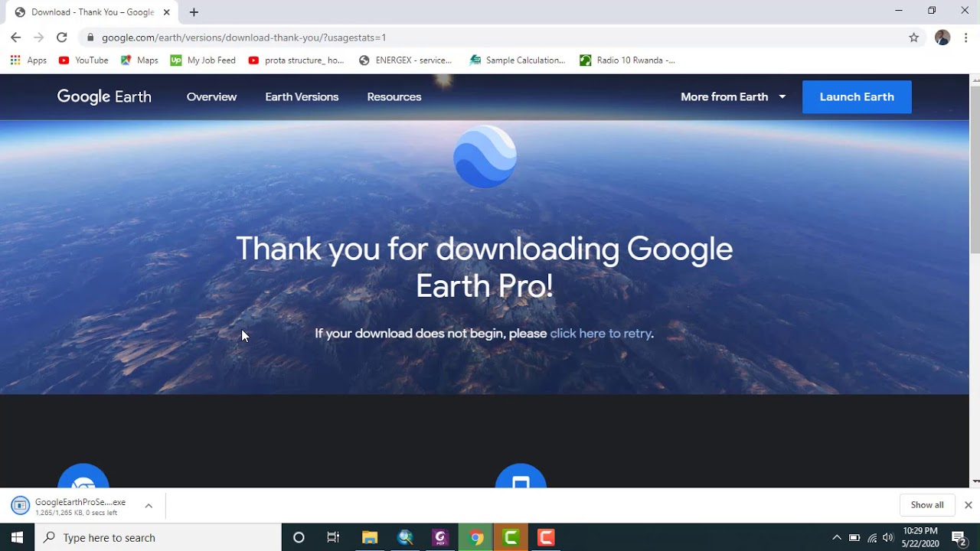Open volume speaker tray icon

click(x=888, y=537)
